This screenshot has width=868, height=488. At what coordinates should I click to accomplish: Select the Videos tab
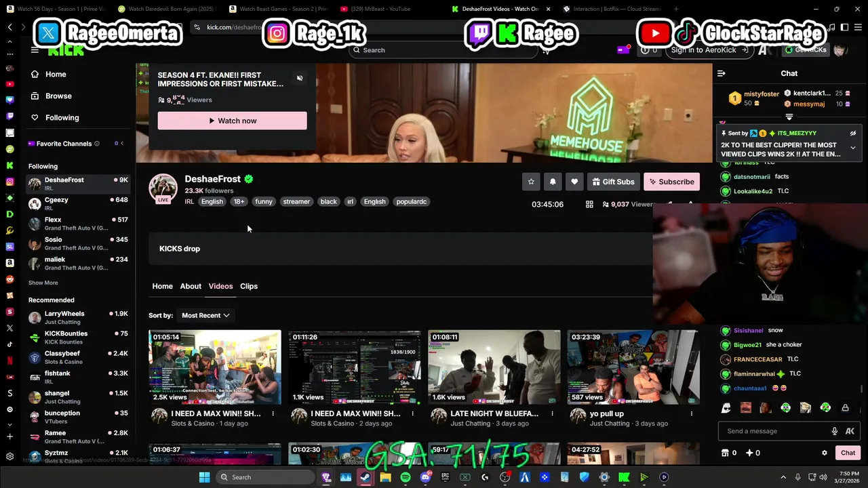[220, 286]
